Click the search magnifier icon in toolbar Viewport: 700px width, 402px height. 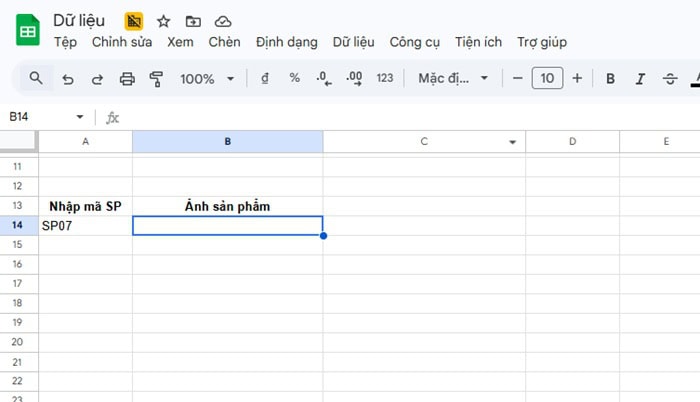(36, 78)
